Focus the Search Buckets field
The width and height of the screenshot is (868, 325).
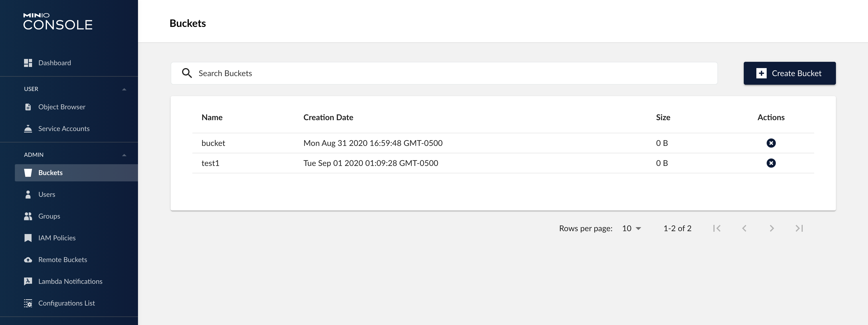[451, 74]
